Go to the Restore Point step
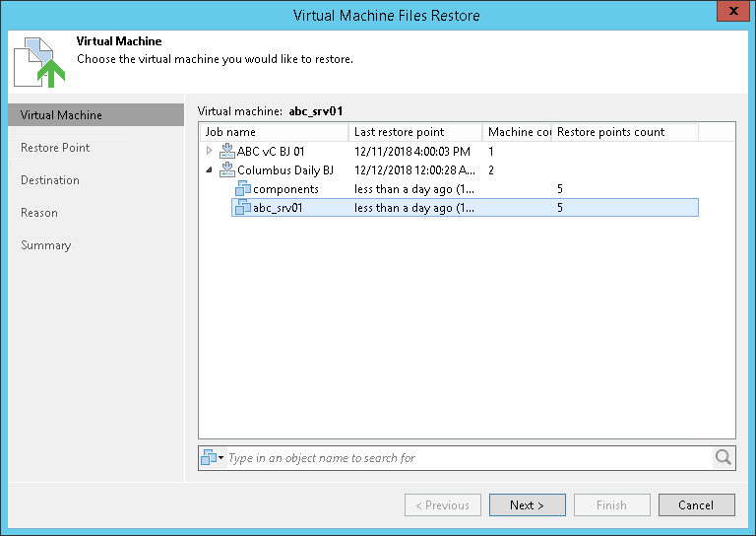Screen dimensions: 756x536 pos(55,148)
